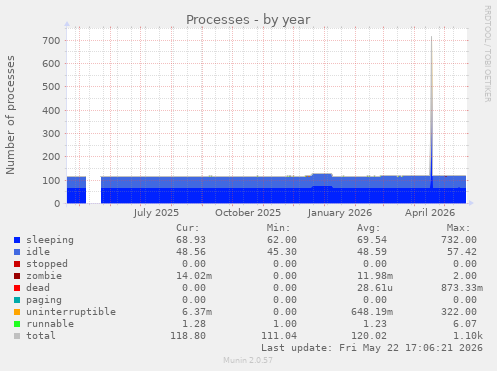The width and height of the screenshot is (497, 371).
Task: Click the total average value 120.02
Action: tap(369, 336)
